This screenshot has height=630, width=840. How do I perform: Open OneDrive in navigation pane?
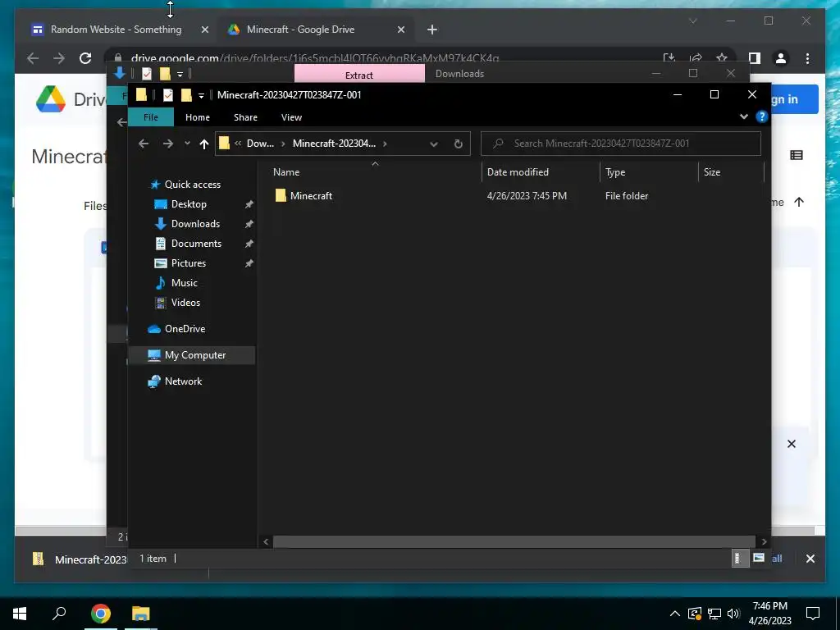pyautogui.click(x=185, y=328)
